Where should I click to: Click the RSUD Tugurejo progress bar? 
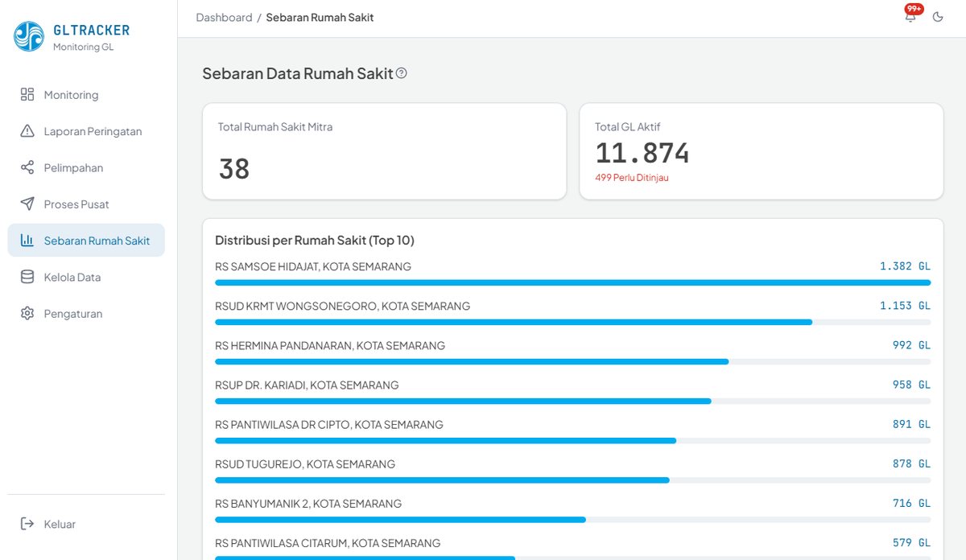tap(572, 480)
